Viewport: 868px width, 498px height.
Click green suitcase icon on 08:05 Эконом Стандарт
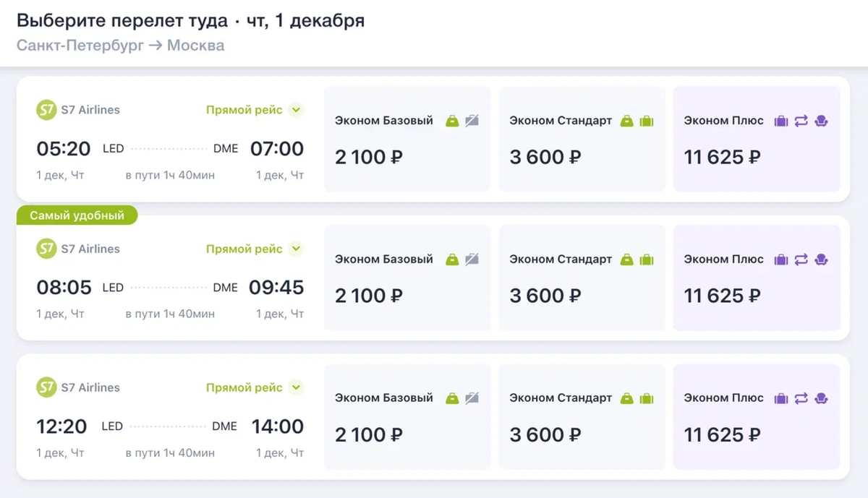(x=647, y=259)
